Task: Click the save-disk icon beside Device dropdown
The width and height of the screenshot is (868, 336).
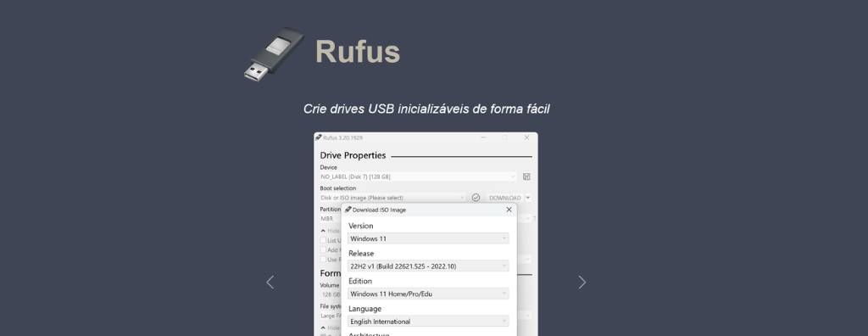Action: (526, 176)
